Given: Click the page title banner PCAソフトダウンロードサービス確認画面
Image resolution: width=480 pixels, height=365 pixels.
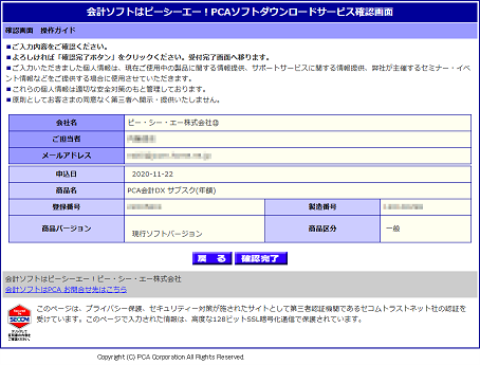Looking at the screenshot, I should click(x=240, y=12).
